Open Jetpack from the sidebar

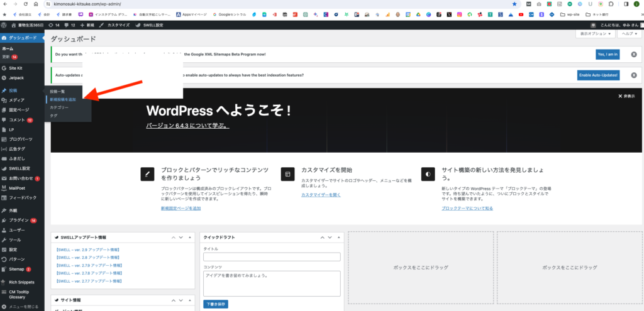(16, 78)
